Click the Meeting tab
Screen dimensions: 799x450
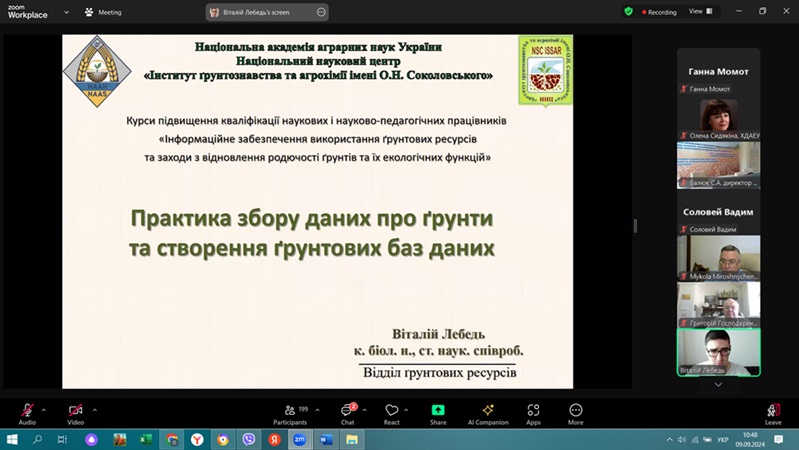coord(103,12)
